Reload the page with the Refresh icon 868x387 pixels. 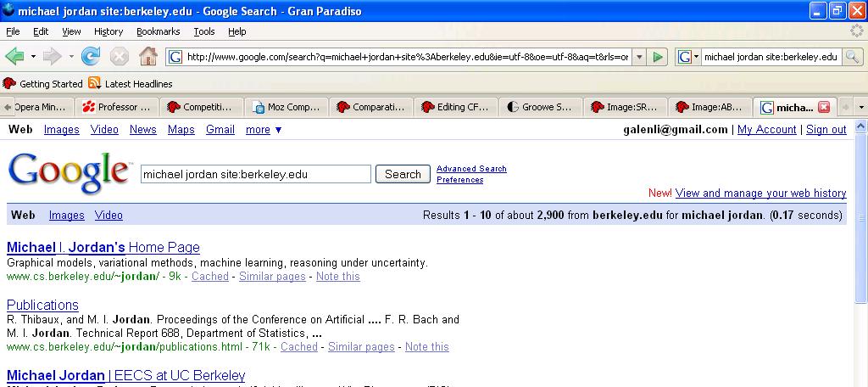coord(90,56)
